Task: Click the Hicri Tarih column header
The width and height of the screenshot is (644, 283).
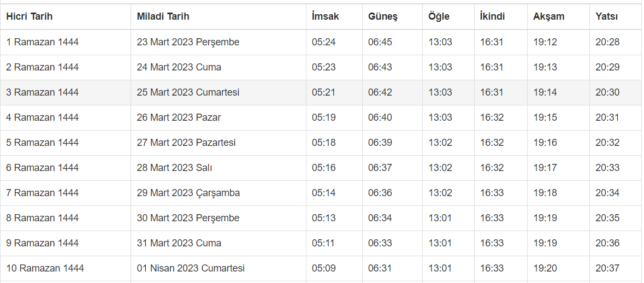Action: click(29, 16)
